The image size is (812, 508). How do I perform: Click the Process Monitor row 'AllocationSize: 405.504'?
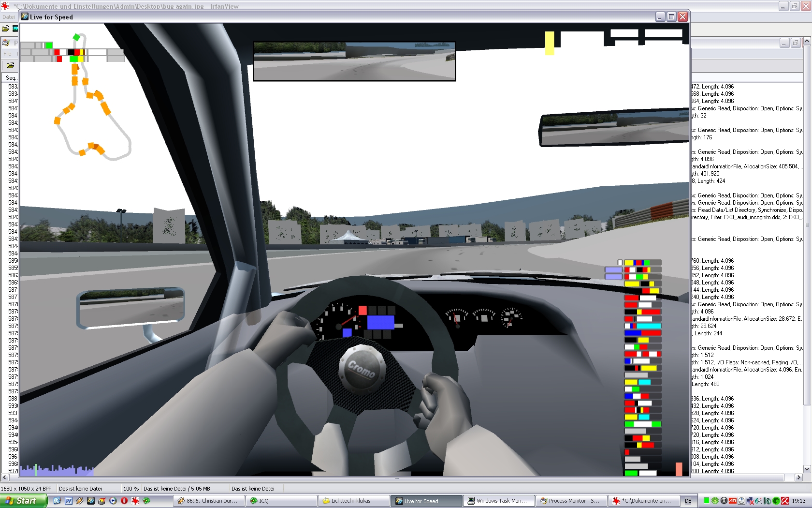[747, 166]
